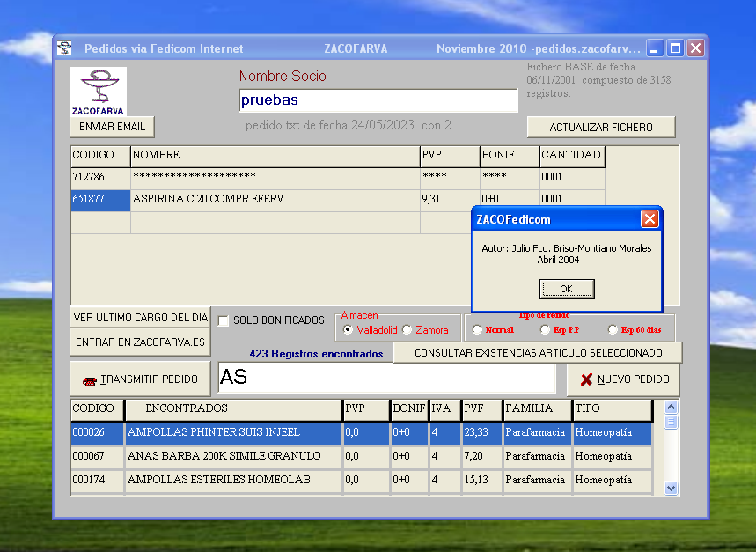756x552 pixels.
Task: Select the Valladolid warehouse radio button
Action: click(x=348, y=330)
